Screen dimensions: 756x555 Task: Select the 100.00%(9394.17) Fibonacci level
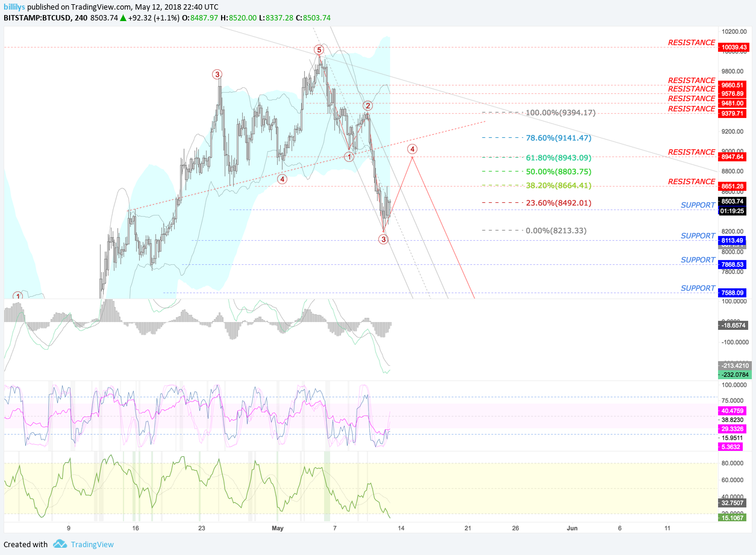click(x=560, y=113)
